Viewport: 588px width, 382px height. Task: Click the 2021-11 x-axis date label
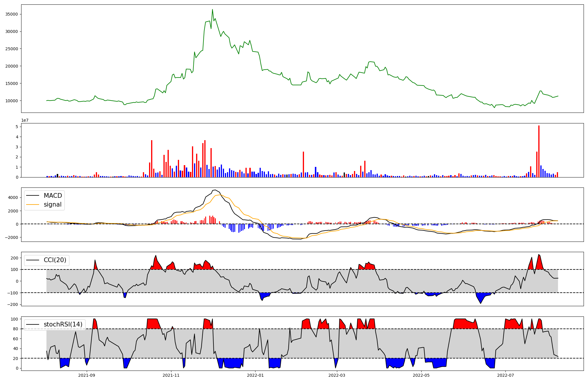[x=171, y=375]
